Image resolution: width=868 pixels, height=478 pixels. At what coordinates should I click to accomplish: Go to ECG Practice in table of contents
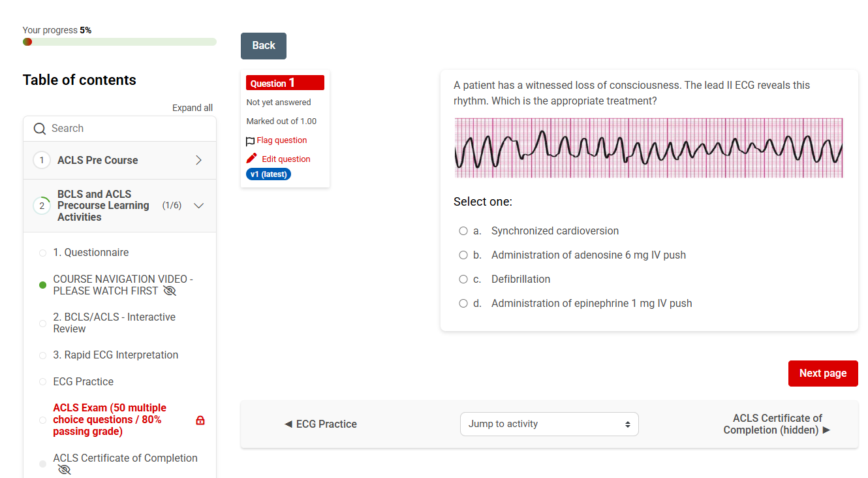(x=84, y=382)
